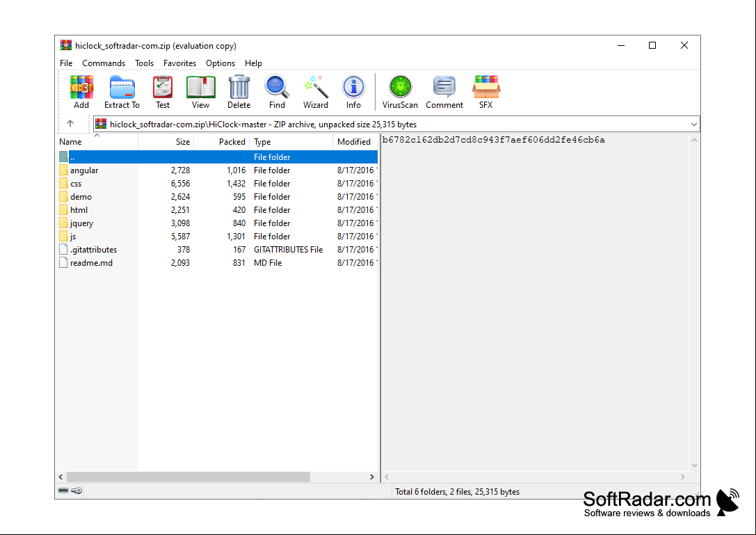Viewport: 756px width, 535px height.
Task: Click the 'GITATTRIBUTES File' type cell
Action: pyautogui.click(x=289, y=249)
